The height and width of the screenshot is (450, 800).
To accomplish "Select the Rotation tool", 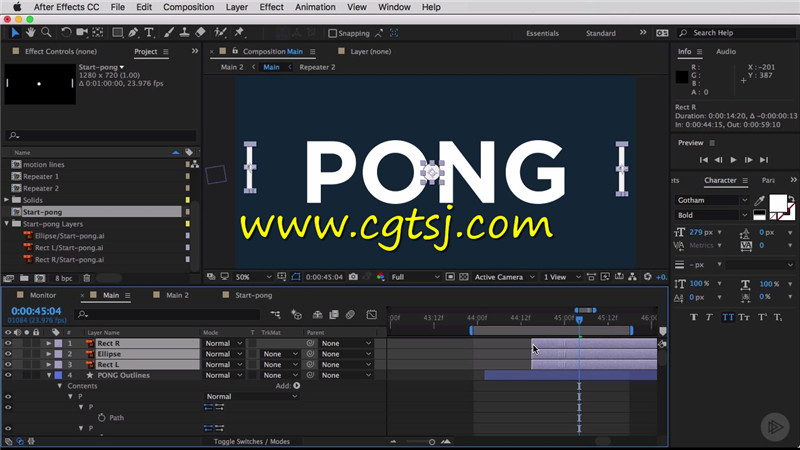I will click(66, 33).
